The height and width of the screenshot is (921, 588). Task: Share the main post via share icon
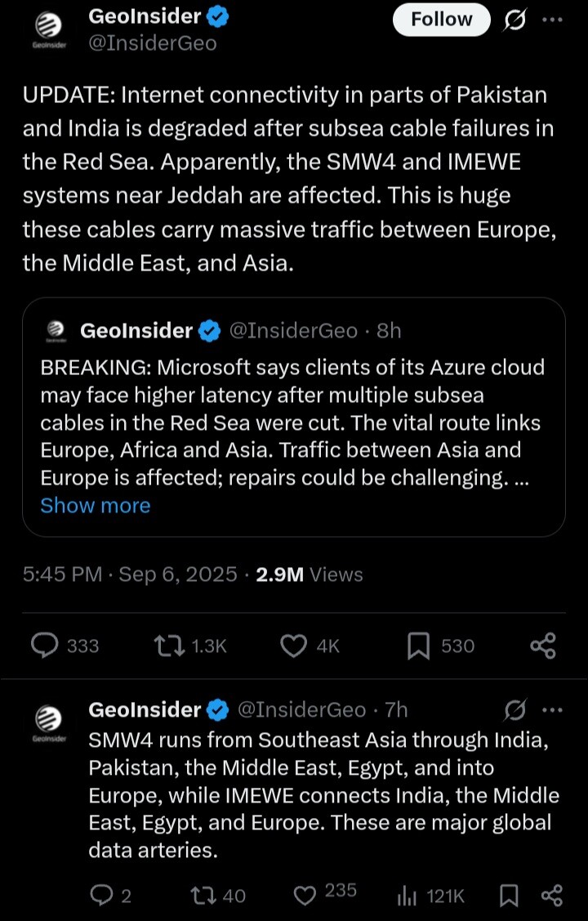tap(543, 646)
